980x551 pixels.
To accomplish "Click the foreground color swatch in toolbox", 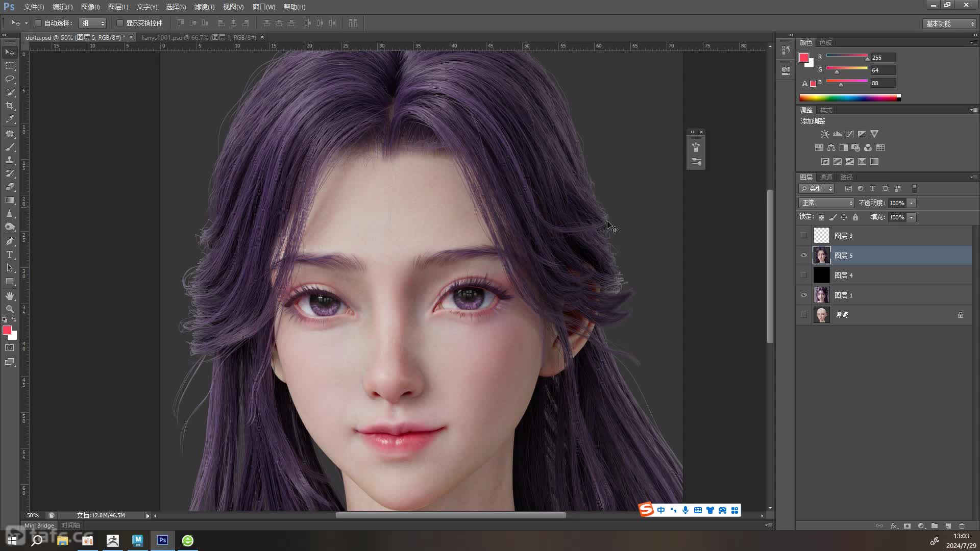I will tap(7, 331).
